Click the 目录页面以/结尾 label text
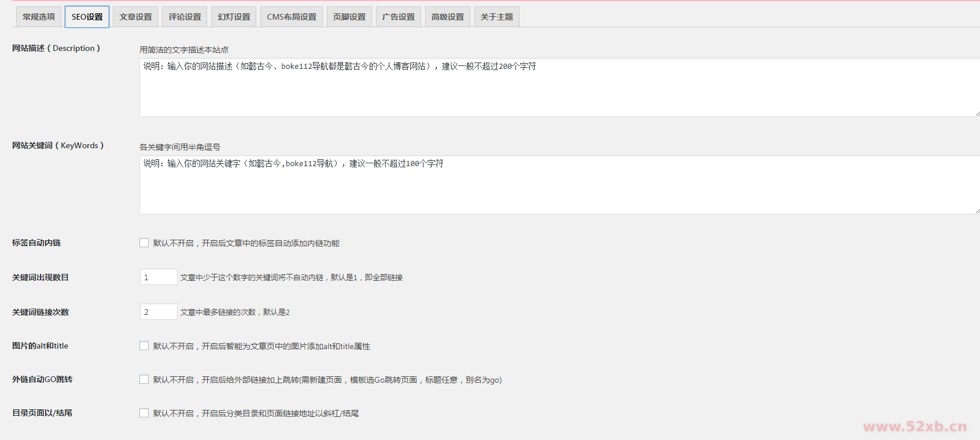The width and height of the screenshot is (980, 440). tap(42, 413)
